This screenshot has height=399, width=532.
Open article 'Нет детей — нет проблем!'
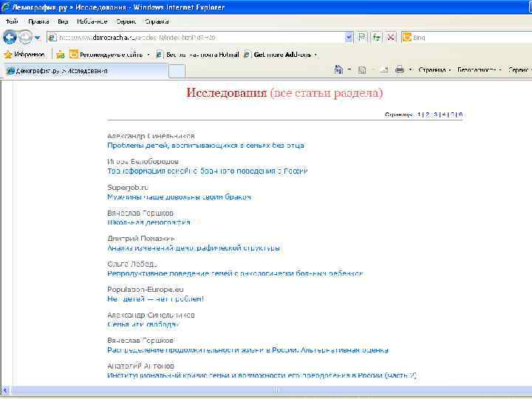point(155,299)
